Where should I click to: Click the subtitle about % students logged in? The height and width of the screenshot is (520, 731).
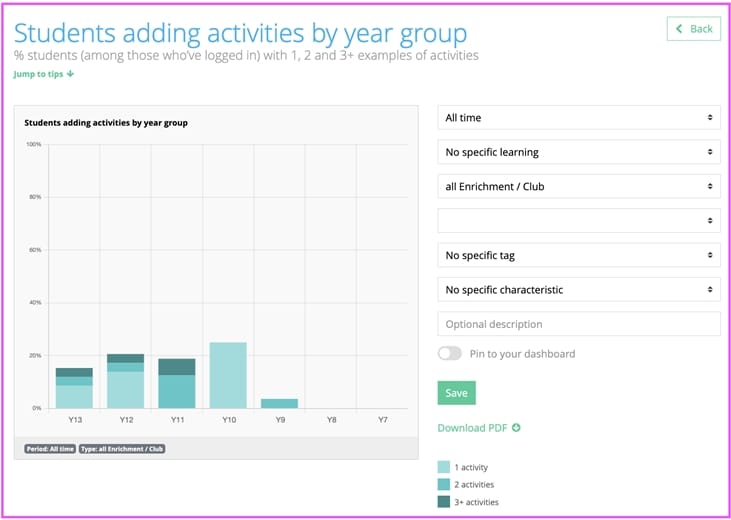(246, 55)
